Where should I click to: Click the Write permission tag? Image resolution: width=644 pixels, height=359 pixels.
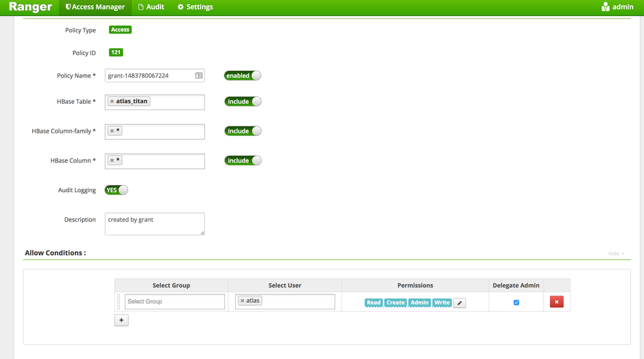pos(442,303)
